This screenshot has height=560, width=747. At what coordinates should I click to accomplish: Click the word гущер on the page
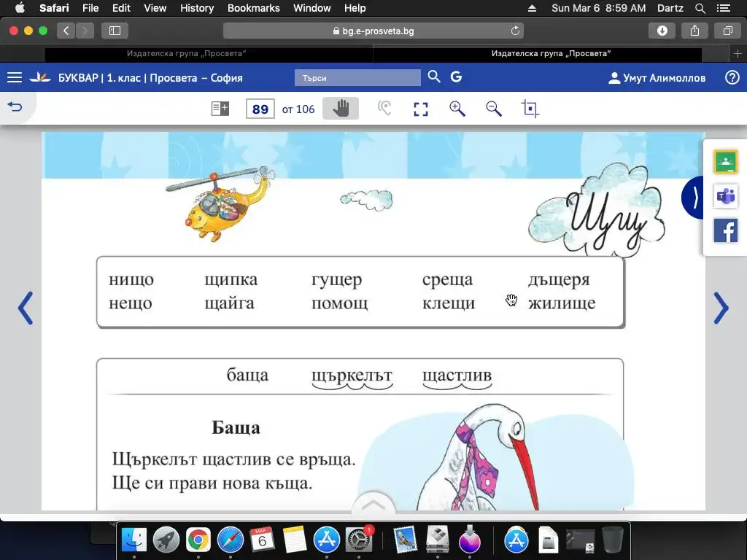click(x=337, y=280)
